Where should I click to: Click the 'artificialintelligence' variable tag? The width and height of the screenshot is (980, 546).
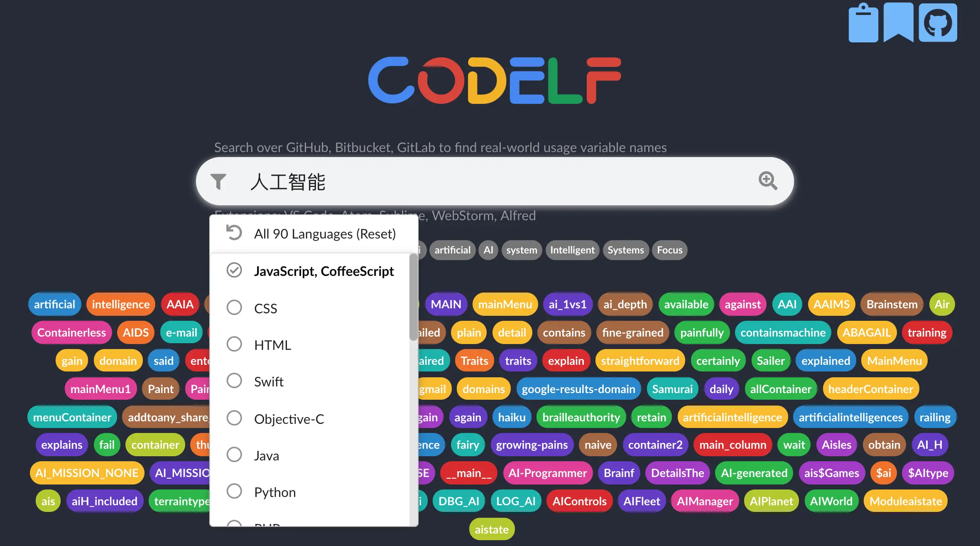(x=732, y=417)
